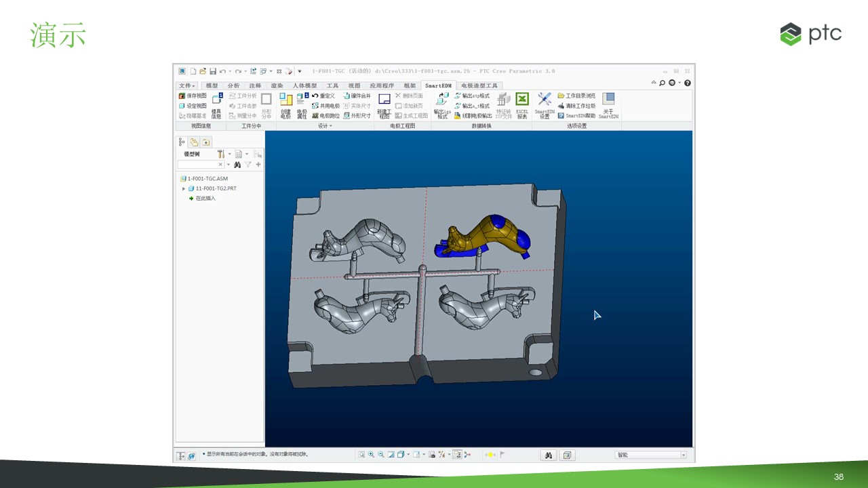Open 应用程序 ribbon tab
The width and height of the screenshot is (868, 488).
[382, 86]
